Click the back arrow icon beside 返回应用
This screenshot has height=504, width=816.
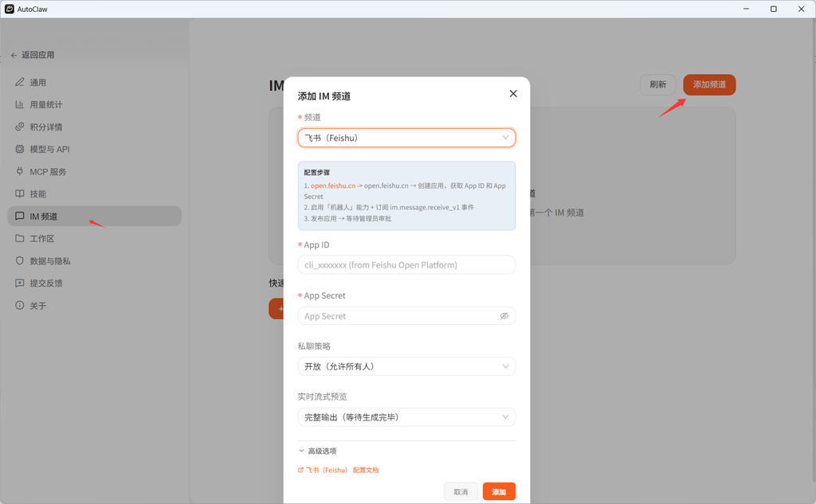[x=14, y=55]
